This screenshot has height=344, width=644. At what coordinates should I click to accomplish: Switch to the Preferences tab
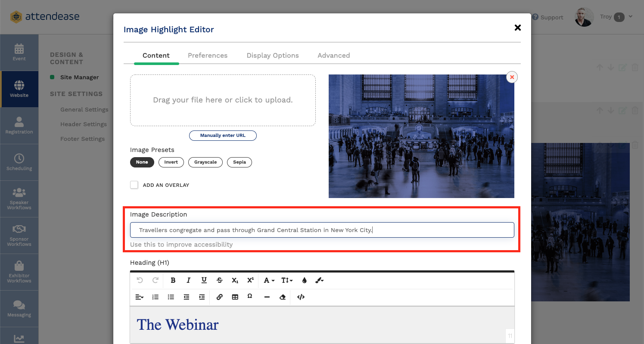point(208,55)
